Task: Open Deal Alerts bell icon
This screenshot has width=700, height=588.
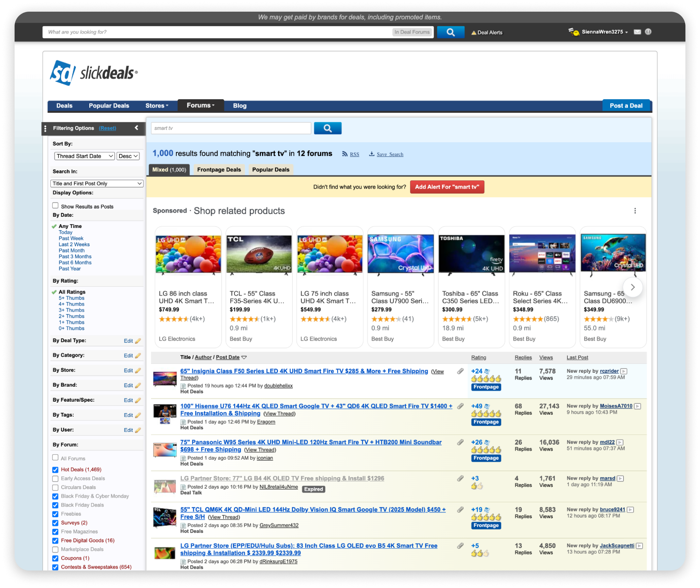Action: pyautogui.click(x=474, y=32)
